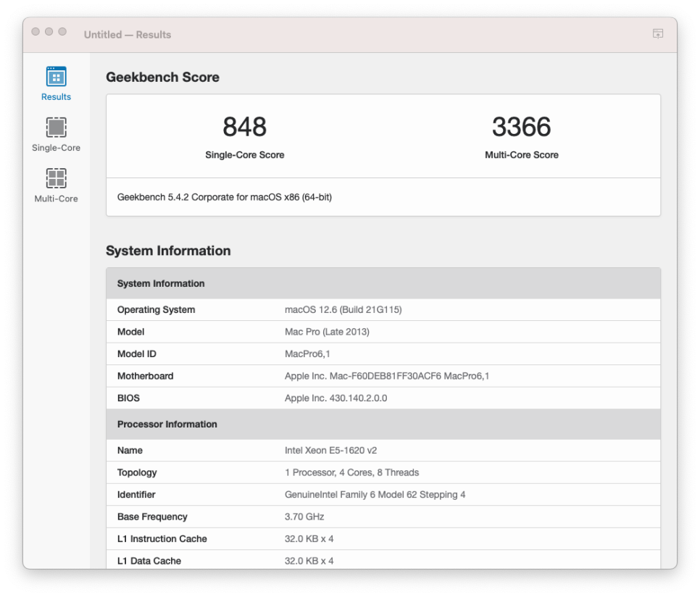Click the Multi-Core Score label
The image size is (700, 597).
522,155
